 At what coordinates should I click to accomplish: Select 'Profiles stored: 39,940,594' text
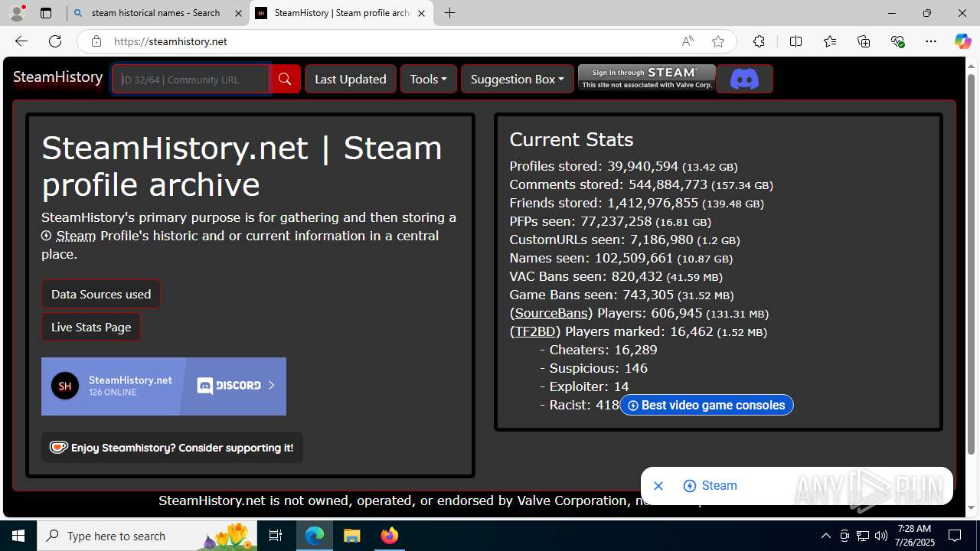pyautogui.click(x=594, y=166)
